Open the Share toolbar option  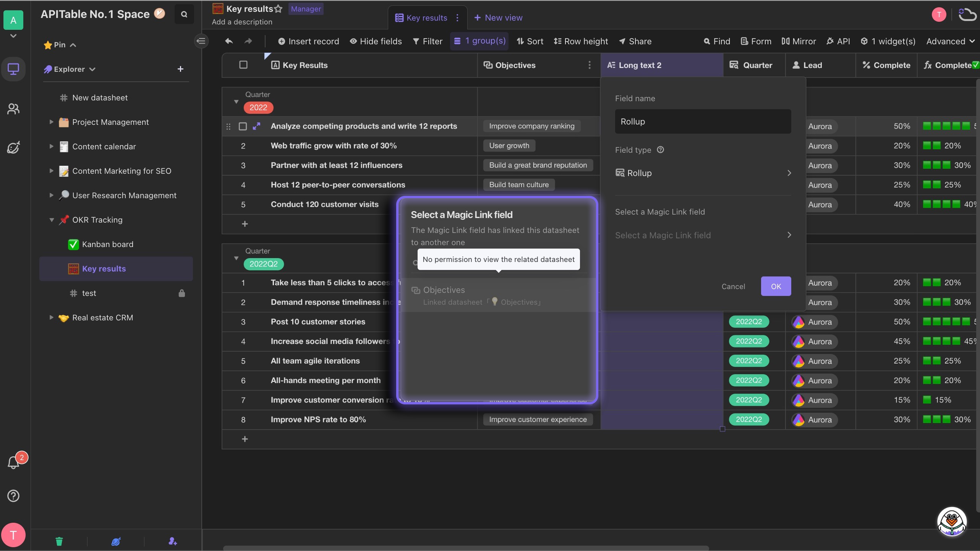pos(635,41)
